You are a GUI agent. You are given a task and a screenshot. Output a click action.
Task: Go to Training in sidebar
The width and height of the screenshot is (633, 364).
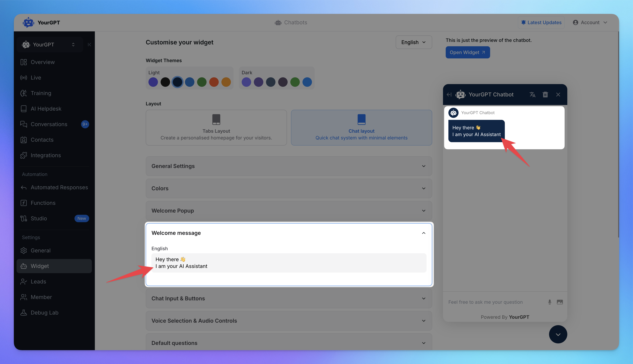pos(54,93)
